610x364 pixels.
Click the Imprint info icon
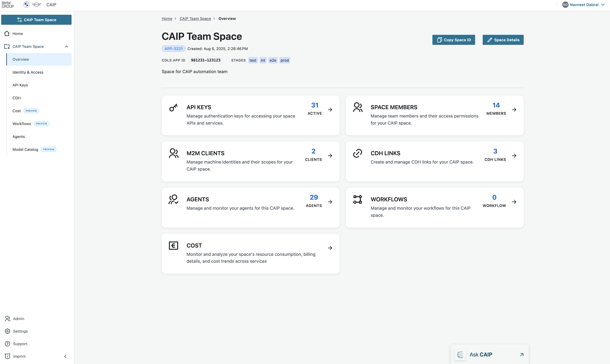tap(8, 356)
